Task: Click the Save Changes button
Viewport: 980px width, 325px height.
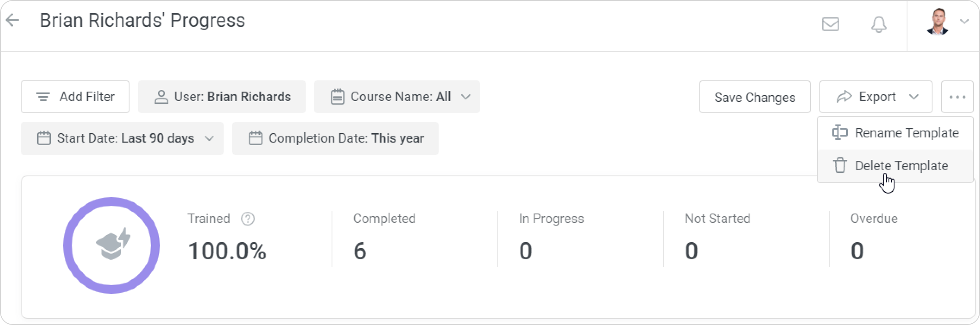Action: click(x=755, y=97)
